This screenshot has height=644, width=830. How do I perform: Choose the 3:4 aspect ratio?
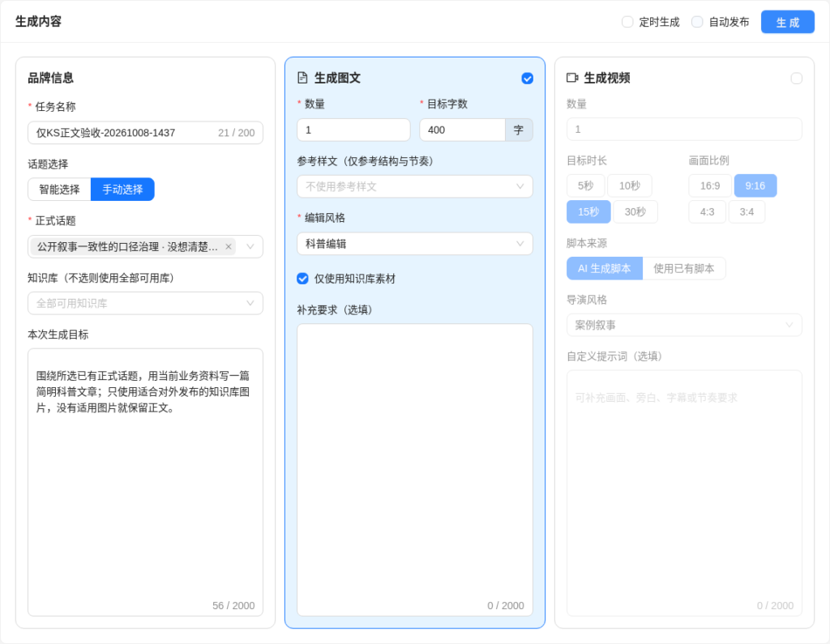point(747,211)
